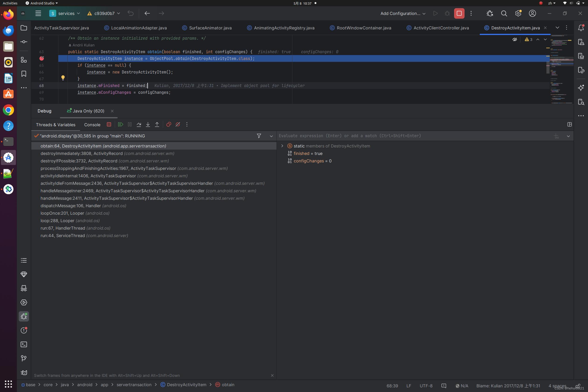The height and width of the screenshot is (392, 588).
Task: Navigate back with the left arrow
Action: pyautogui.click(x=147, y=14)
